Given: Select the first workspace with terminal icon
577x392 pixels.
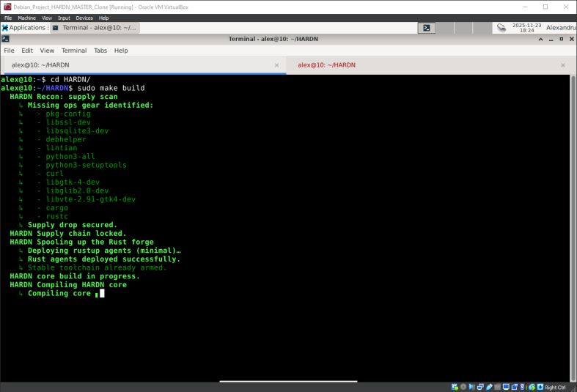Looking at the screenshot, I should pyautogui.click(x=427, y=28).
